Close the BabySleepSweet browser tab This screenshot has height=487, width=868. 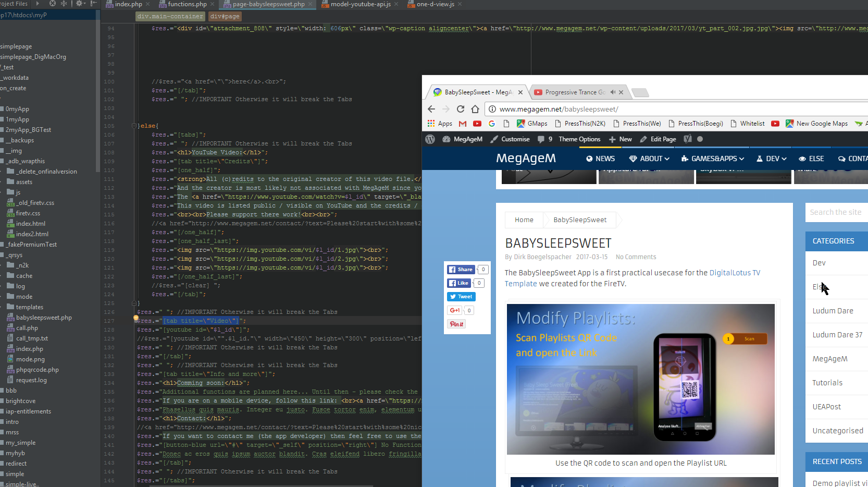coord(520,92)
